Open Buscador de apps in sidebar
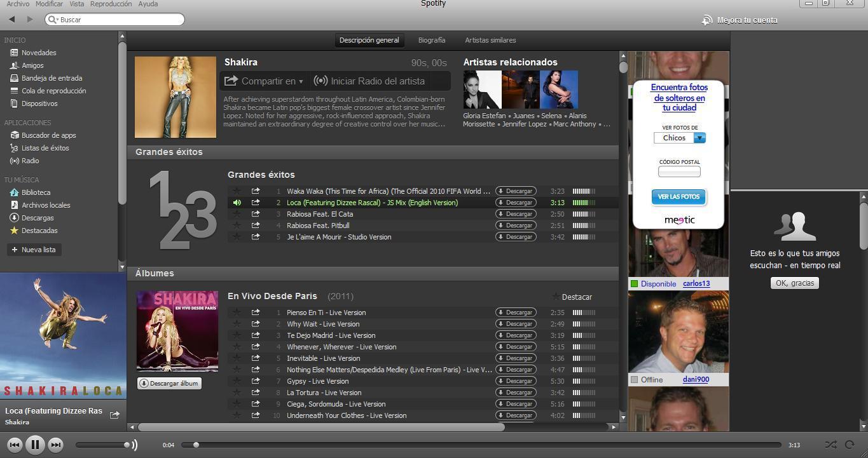The width and height of the screenshot is (868, 458). coord(48,135)
